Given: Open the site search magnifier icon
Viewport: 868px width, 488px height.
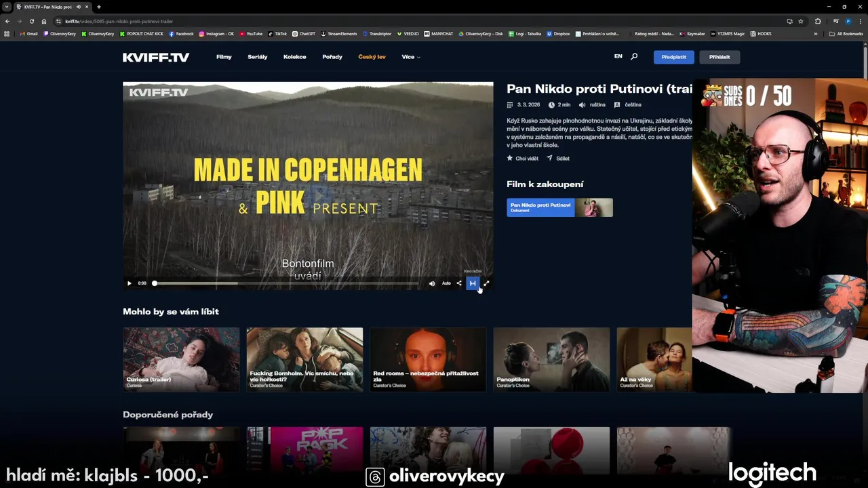Looking at the screenshot, I should click(634, 56).
